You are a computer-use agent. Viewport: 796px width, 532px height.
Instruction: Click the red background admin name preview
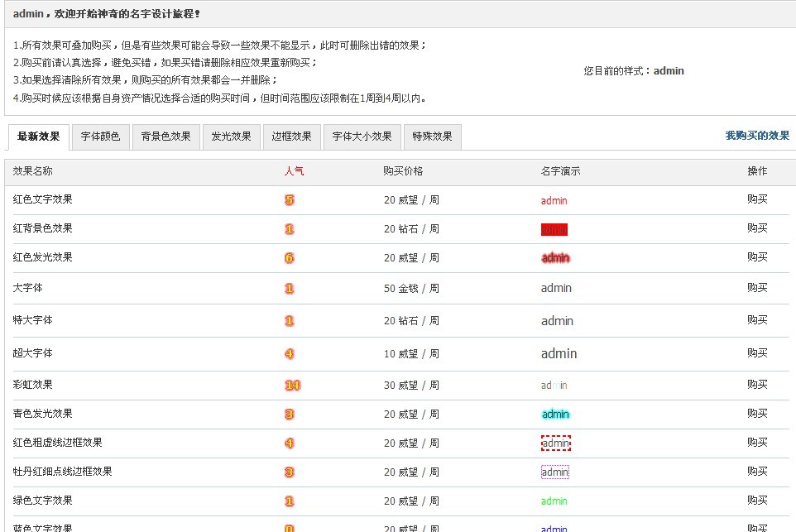(x=554, y=230)
